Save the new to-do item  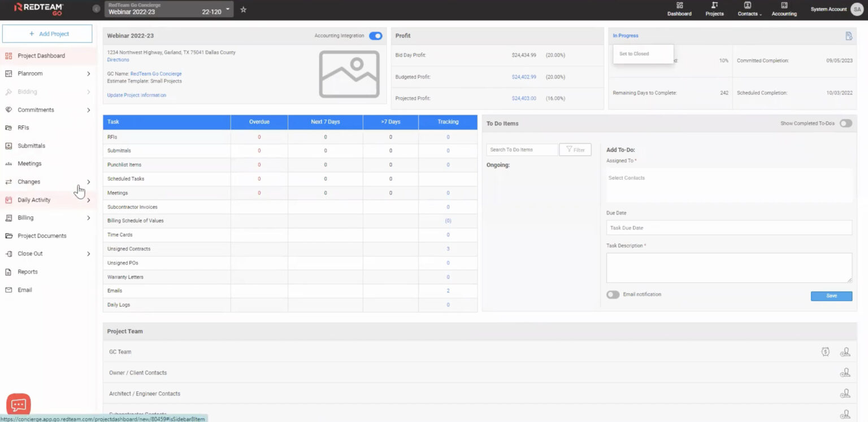coord(831,295)
